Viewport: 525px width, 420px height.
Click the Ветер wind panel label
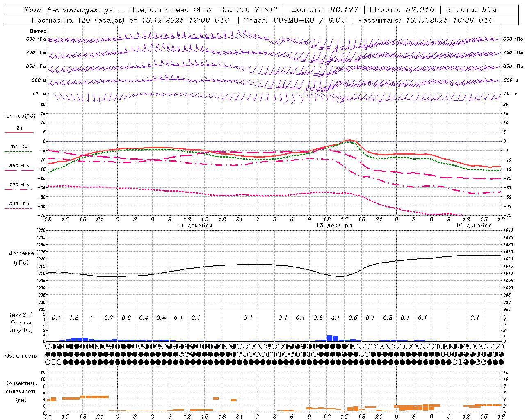click(38, 31)
